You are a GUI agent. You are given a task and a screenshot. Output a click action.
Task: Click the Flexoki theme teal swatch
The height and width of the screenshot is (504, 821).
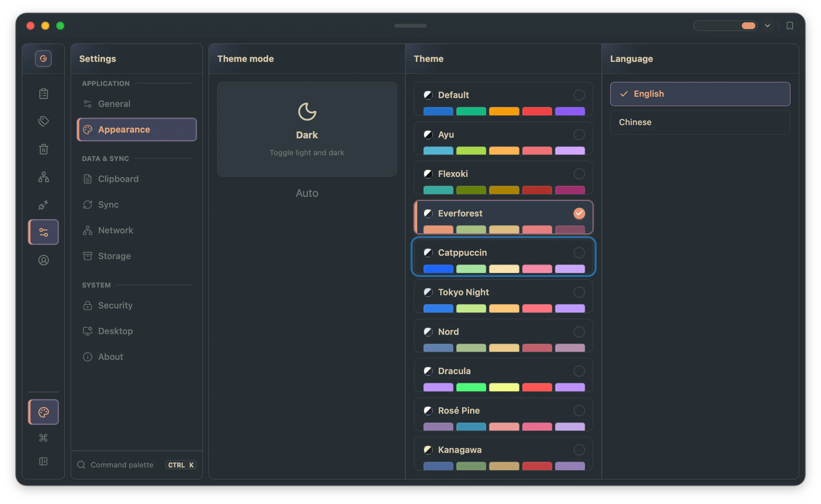(438, 190)
